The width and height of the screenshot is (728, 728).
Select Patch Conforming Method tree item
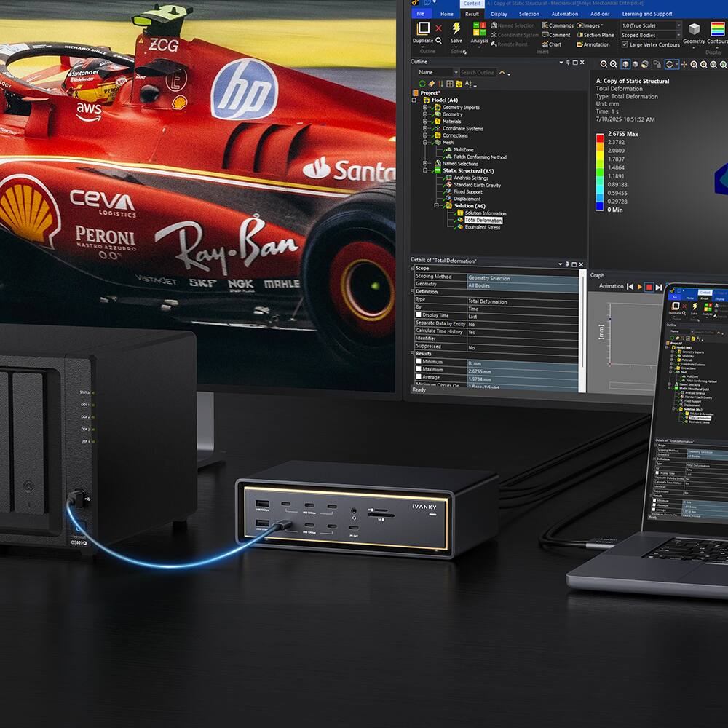(480, 157)
